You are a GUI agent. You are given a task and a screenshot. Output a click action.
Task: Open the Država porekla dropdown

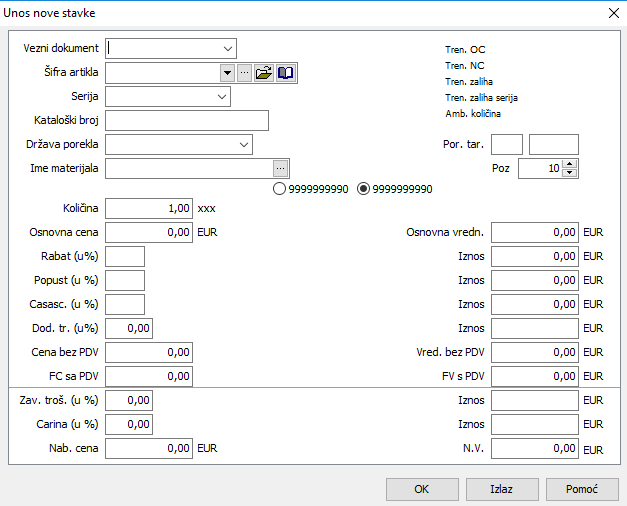(244, 145)
